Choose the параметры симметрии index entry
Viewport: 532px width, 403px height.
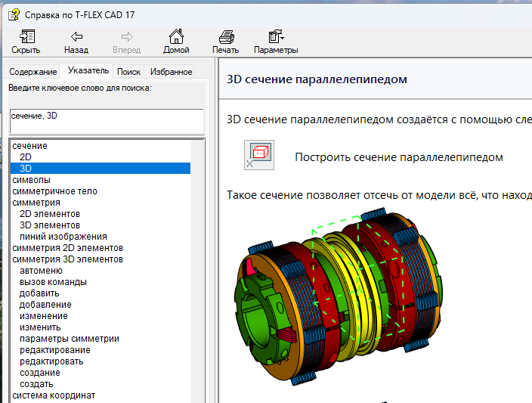click(x=69, y=339)
